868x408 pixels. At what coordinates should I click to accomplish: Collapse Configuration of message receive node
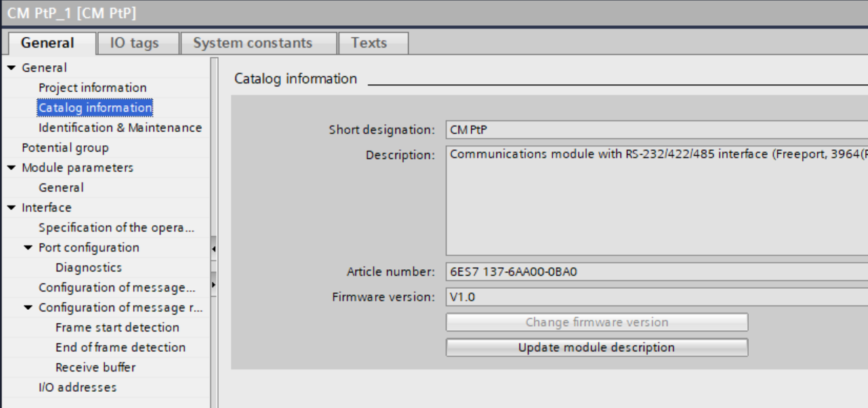(29, 308)
